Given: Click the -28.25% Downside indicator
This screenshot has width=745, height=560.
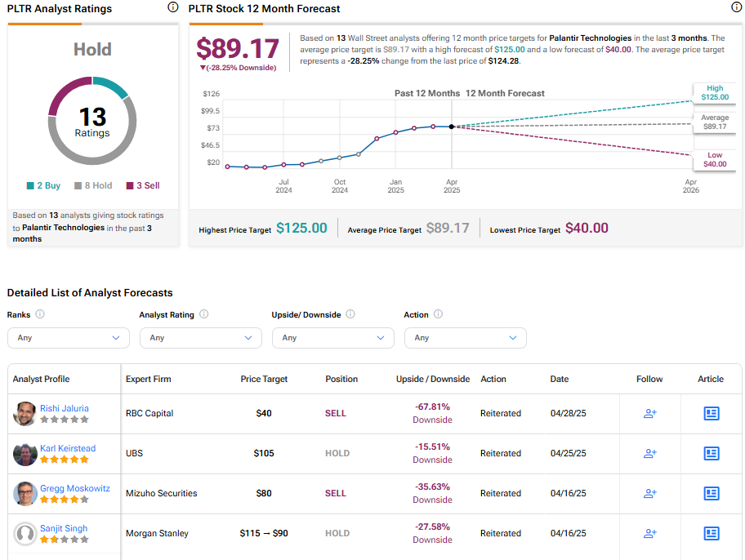Looking at the screenshot, I should pos(238,68).
